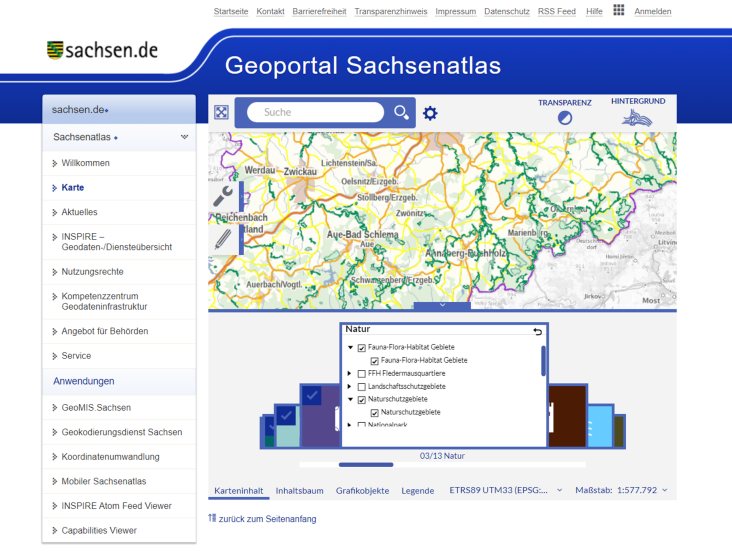Open the ETRS89 UTM33 coordinate system dropdown
The image size is (732, 557).
pos(506,490)
